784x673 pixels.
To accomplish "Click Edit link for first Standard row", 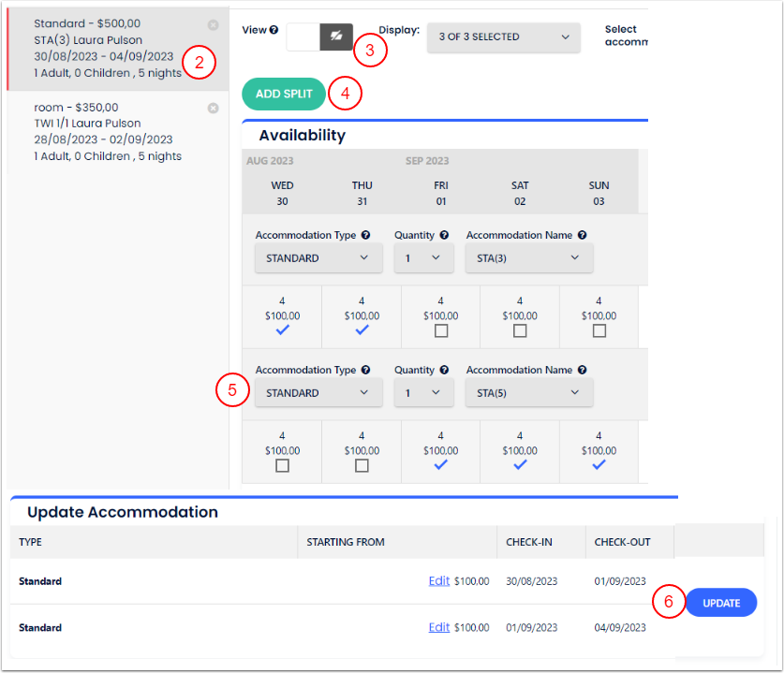I will click(438, 581).
